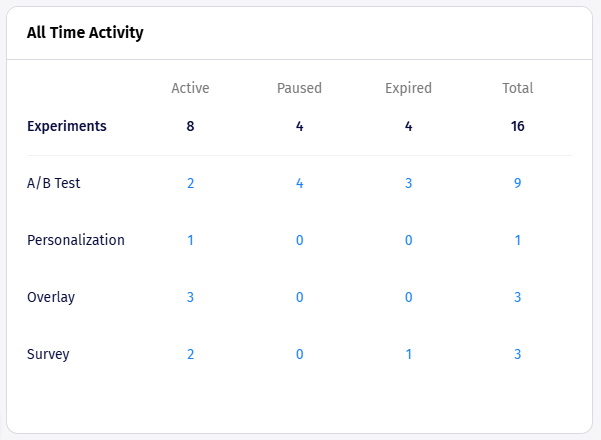This screenshot has width=601, height=440.
Task: Click paused Overlay count
Action: [299, 297]
